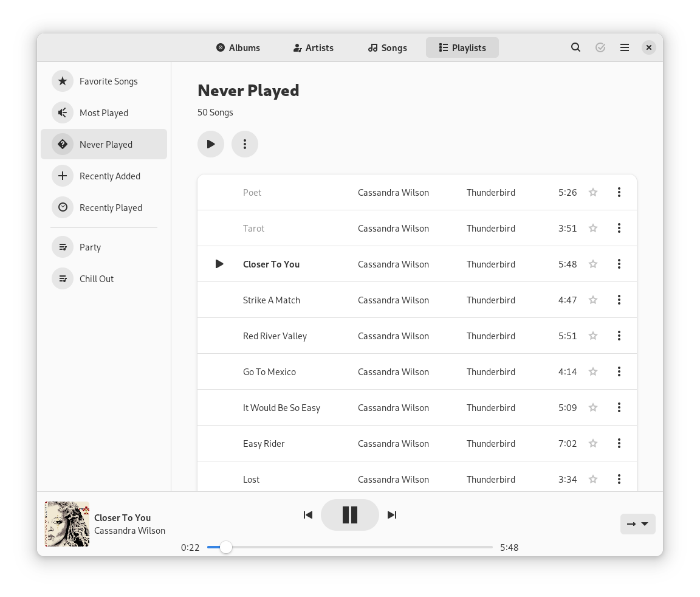
Task: Open the search tool in header
Action: [x=575, y=47]
